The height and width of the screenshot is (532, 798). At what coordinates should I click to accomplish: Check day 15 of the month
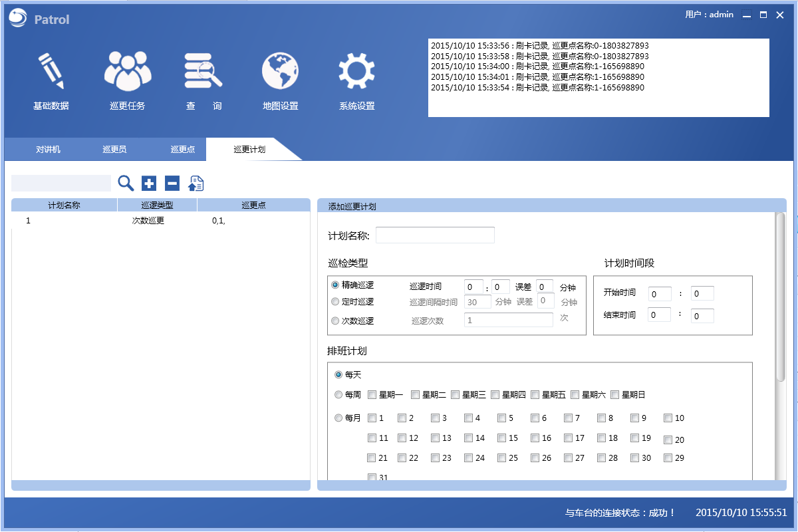point(502,438)
